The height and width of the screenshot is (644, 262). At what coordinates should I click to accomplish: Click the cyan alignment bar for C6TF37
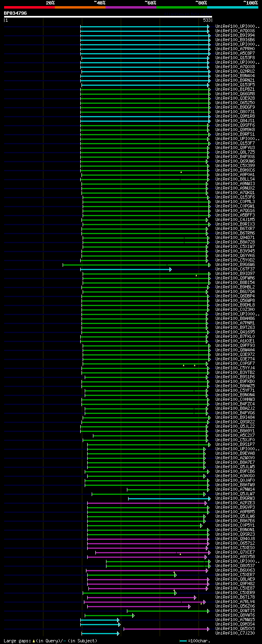pyautogui.click(x=126, y=269)
